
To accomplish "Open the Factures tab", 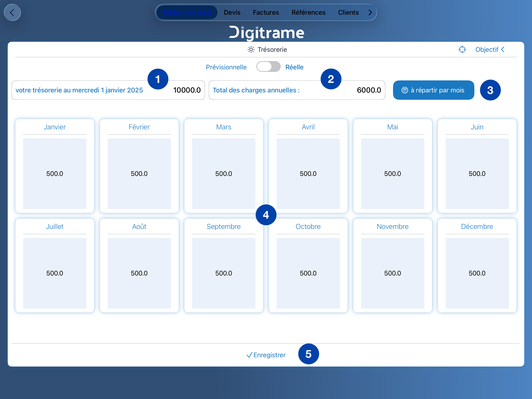I will (x=266, y=13).
